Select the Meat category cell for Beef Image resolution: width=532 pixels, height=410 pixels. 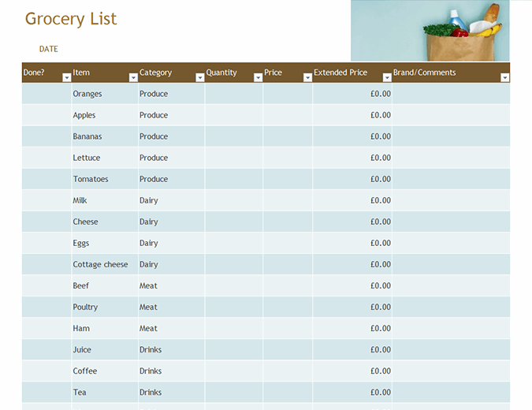tap(171, 285)
